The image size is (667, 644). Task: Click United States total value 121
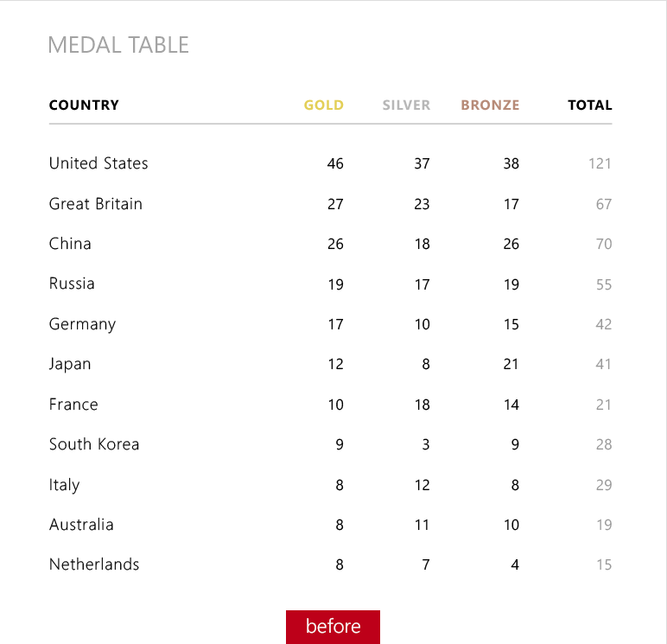click(600, 163)
